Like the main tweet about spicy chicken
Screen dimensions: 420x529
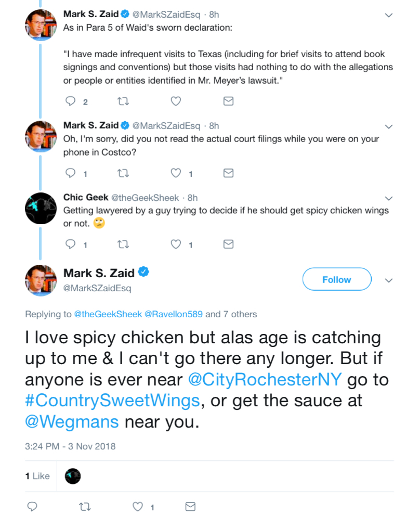click(138, 507)
